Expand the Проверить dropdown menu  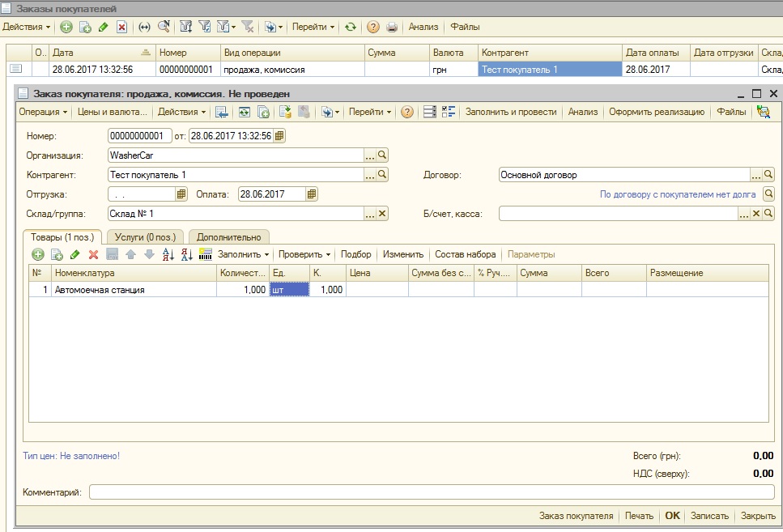coord(304,254)
